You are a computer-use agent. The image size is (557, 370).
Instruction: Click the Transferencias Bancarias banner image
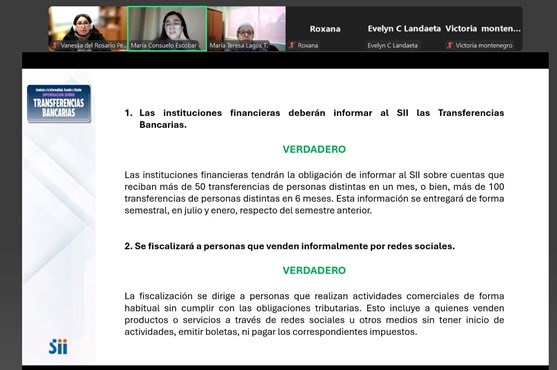59,104
